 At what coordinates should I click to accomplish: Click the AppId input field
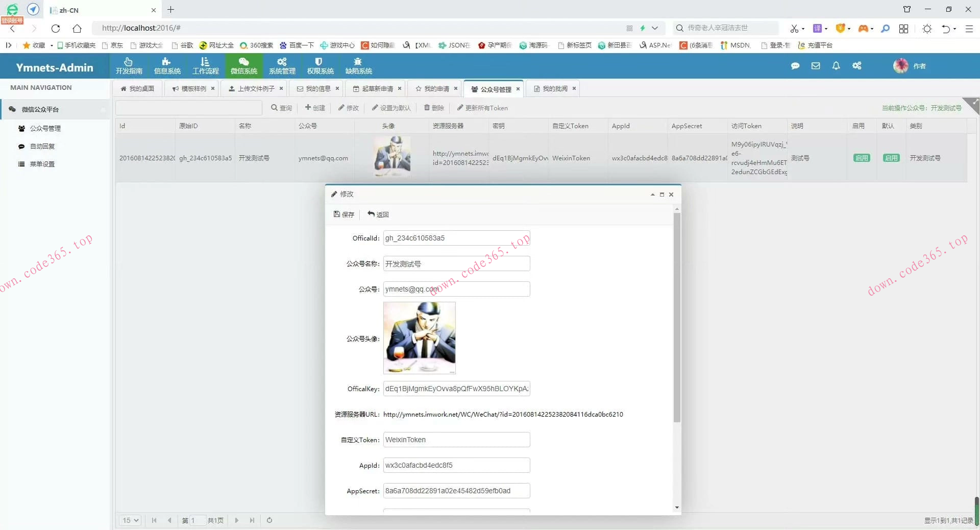pyautogui.click(x=456, y=465)
